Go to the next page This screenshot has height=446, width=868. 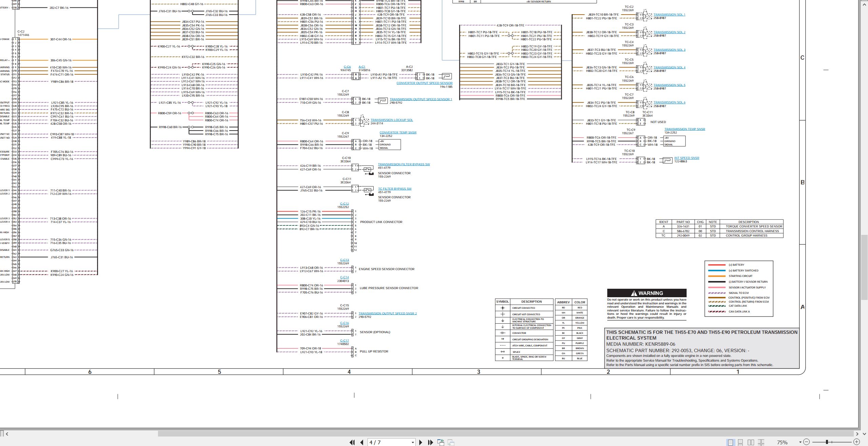tap(421, 442)
